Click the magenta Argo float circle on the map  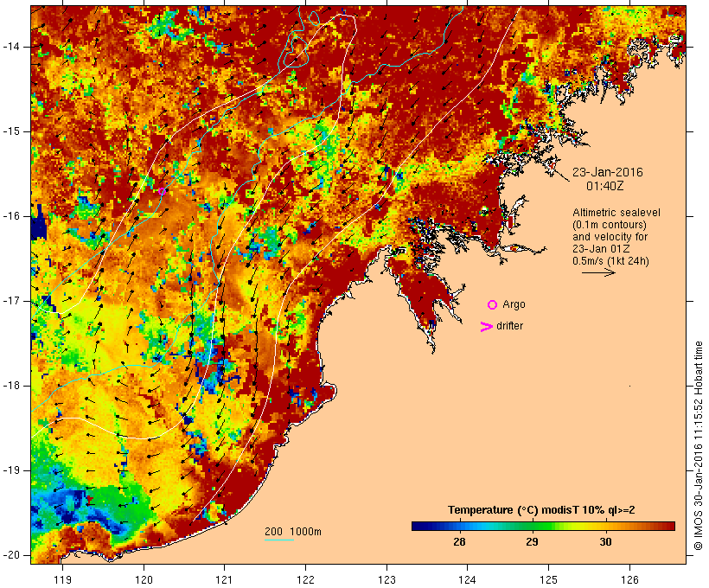click(x=162, y=191)
